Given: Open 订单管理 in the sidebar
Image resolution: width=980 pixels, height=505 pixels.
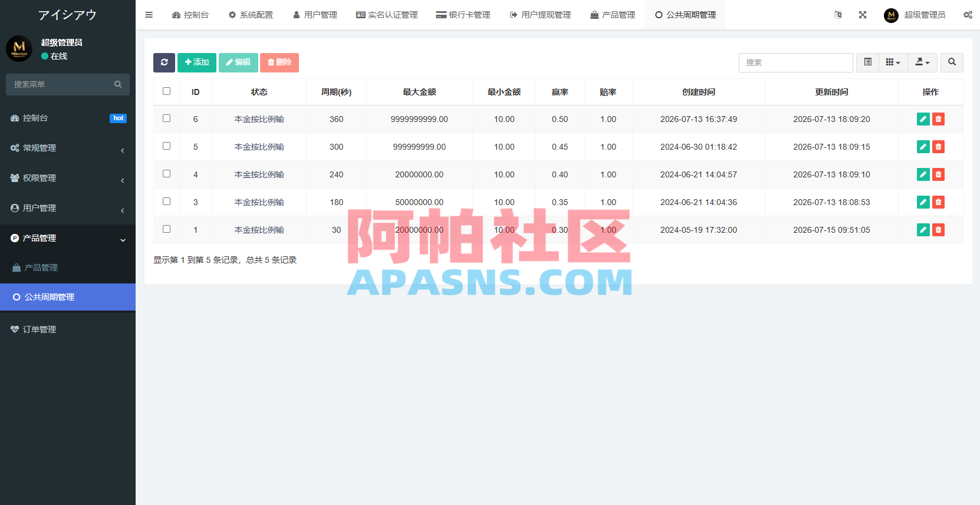Looking at the screenshot, I should pyautogui.click(x=68, y=330).
